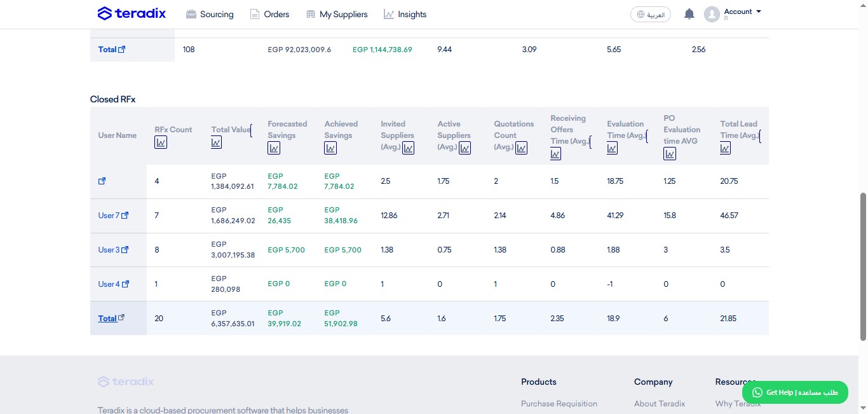
Task: Click the Insights chart icon
Action: coord(389,14)
